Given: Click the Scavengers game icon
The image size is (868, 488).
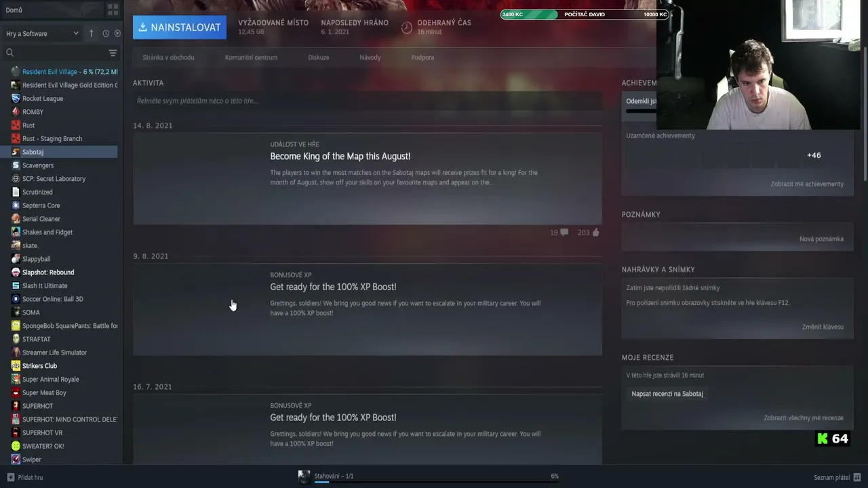Looking at the screenshot, I should tap(16, 165).
